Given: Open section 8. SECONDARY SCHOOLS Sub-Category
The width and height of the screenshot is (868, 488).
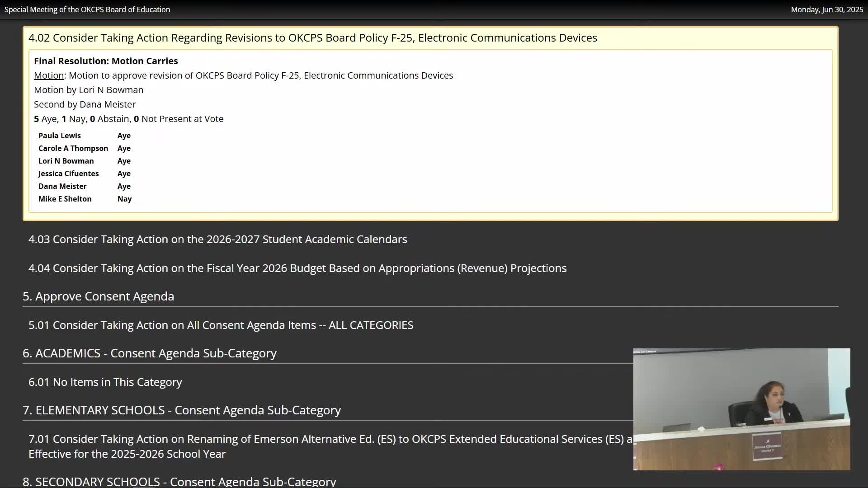Looking at the screenshot, I should coord(179,482).
